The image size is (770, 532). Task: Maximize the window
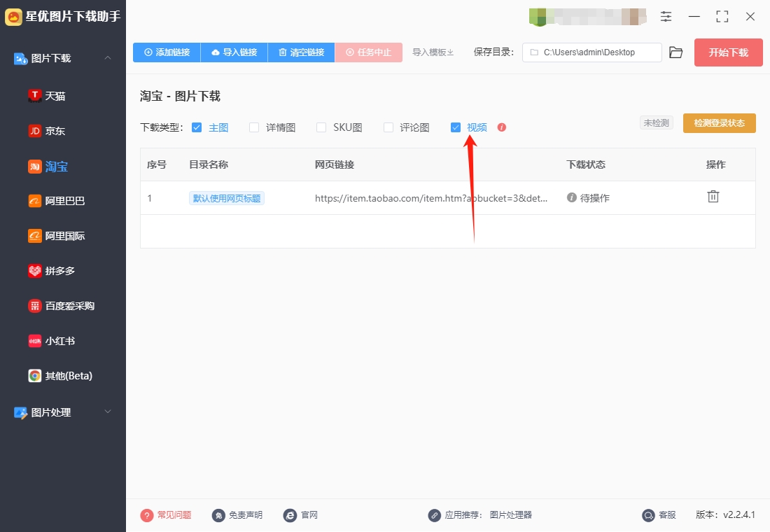click(x=722, y=17)
